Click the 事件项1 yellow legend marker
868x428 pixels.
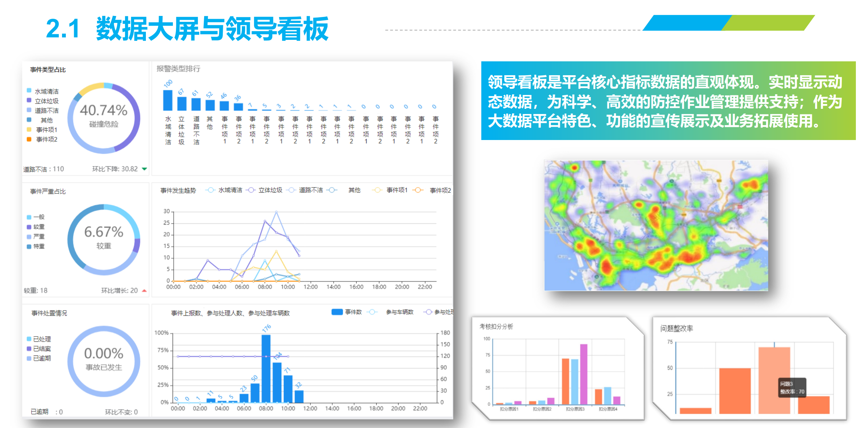point(377,190)
